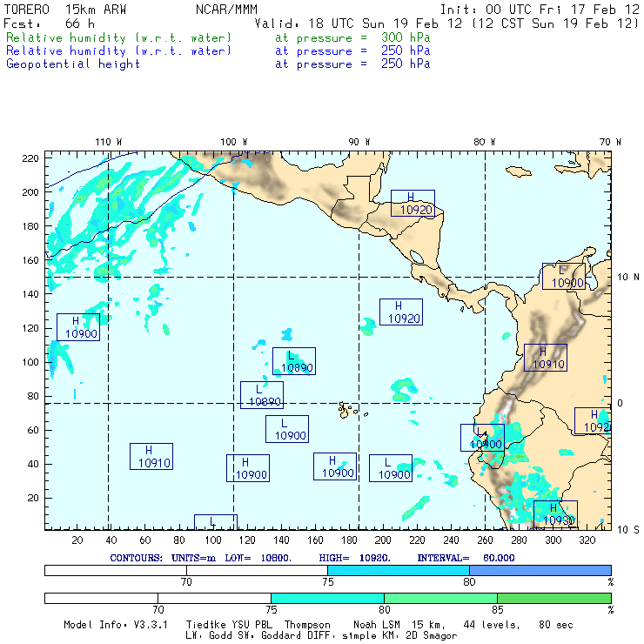This screenshot has width=644, height=644.
Task: Click the H 10910 label in the southwest Pacific
Action: coord(151,457)
